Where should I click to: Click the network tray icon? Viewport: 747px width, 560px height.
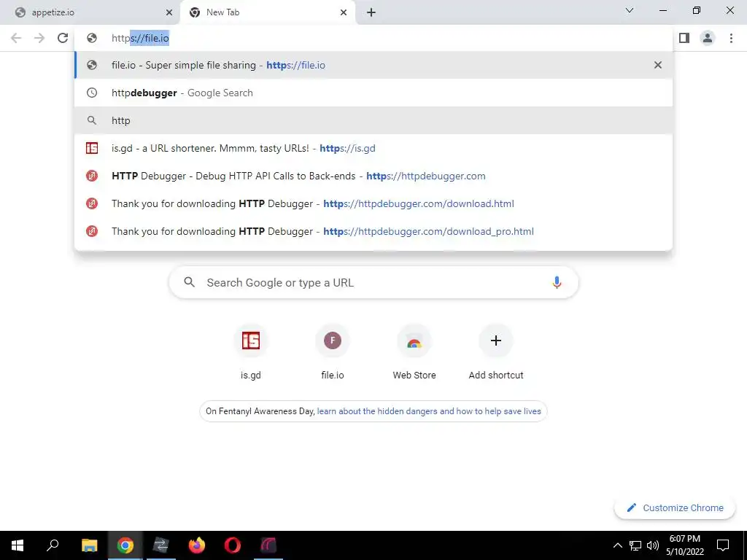[x=635, y=545]
